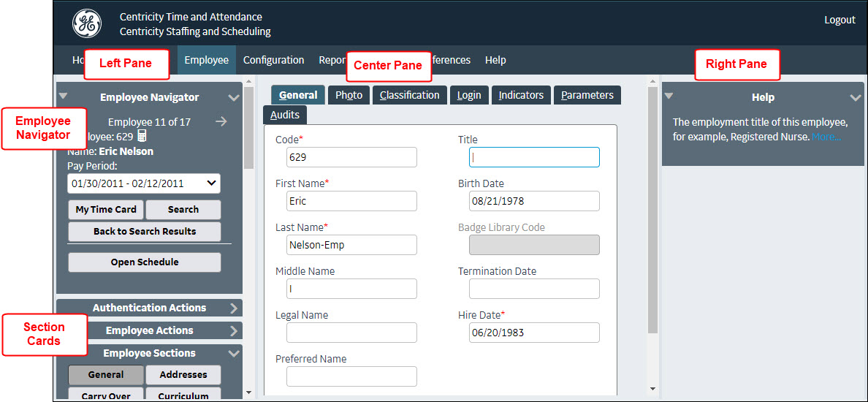The width and height of the screenshot is (868, 402).
Task: Open the Pay Period dropdown
Action: (x=144, y=183)
